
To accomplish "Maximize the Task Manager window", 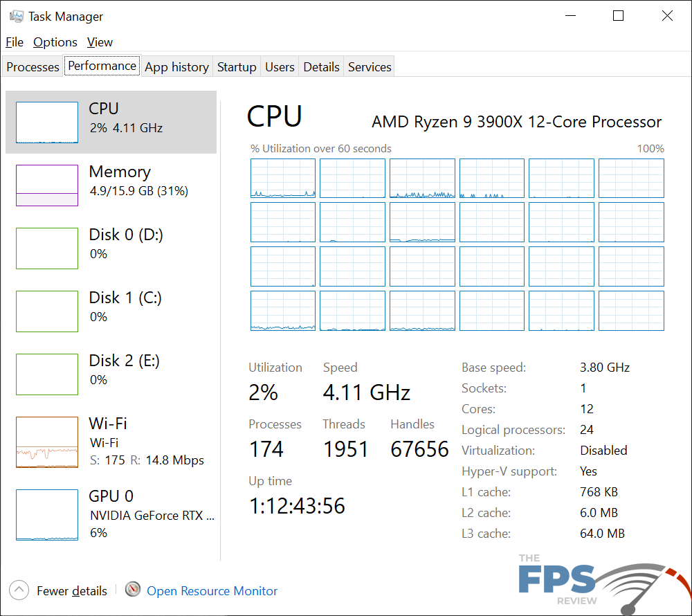I will click(618, 16).
